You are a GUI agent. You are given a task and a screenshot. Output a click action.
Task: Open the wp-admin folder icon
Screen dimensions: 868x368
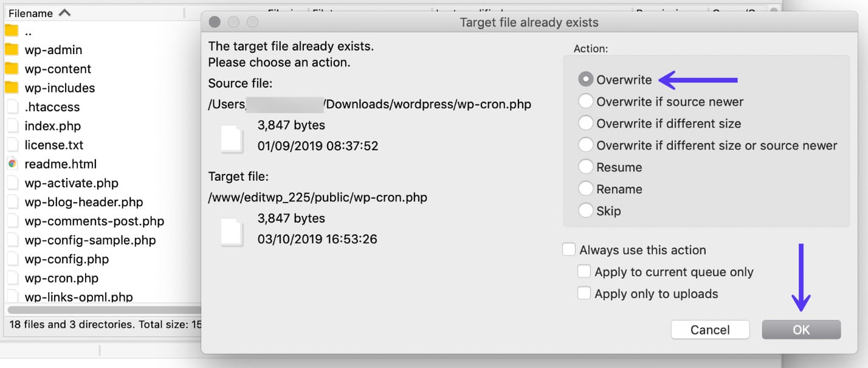click(x=11, y=50)
